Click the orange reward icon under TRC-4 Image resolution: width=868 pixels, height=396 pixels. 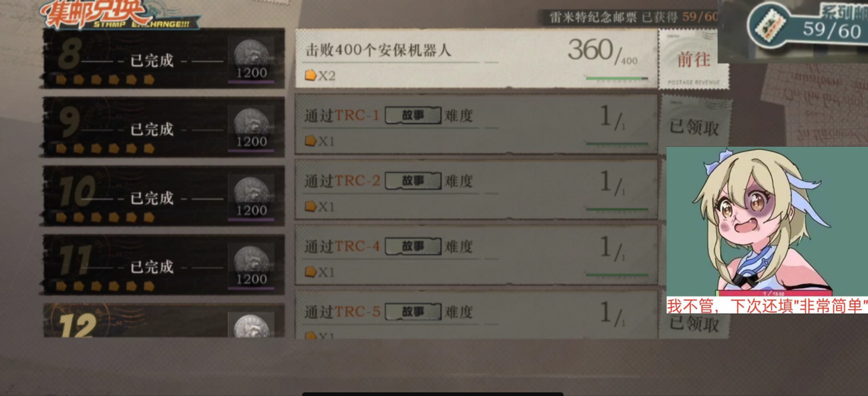(x=310, y=272)
